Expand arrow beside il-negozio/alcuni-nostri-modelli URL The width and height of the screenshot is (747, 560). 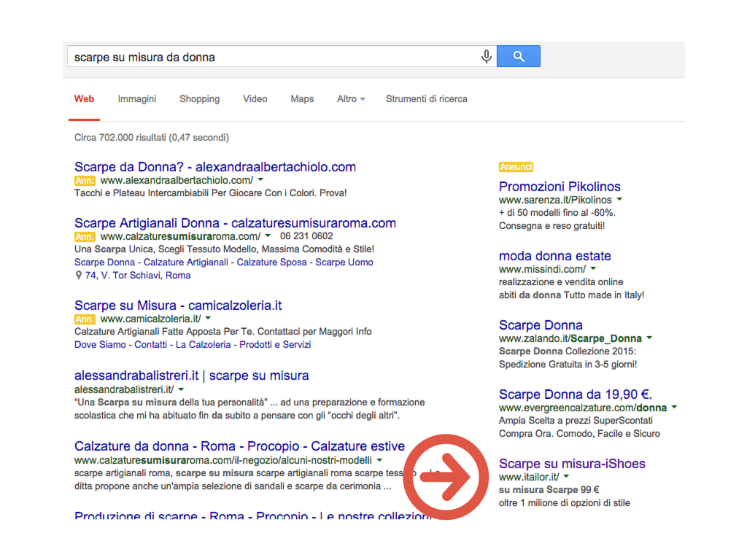[379, 460]
